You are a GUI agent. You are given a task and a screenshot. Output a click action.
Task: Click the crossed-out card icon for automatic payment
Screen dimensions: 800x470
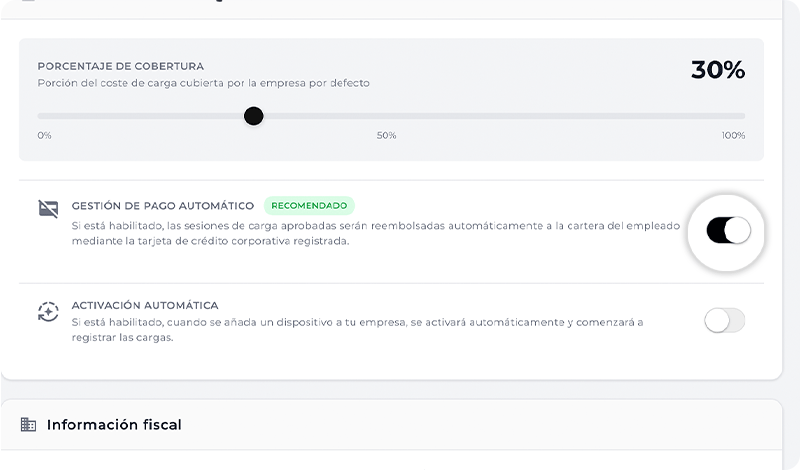[48, 209]
